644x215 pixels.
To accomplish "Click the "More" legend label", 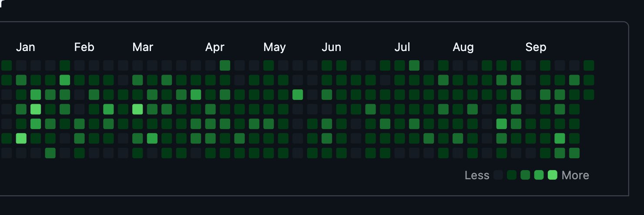I will click(x=575, y=175).
